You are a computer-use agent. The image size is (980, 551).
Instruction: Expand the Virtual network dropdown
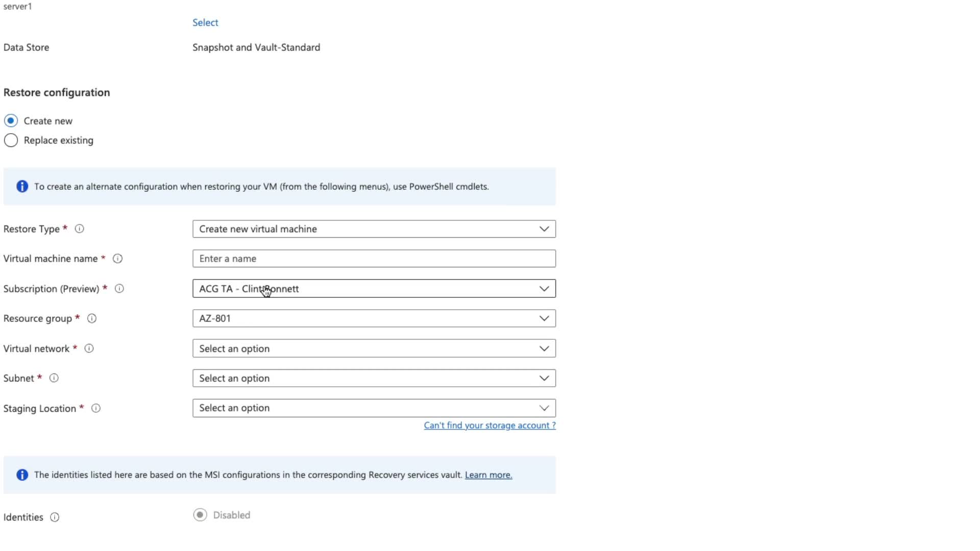(374, 348)
